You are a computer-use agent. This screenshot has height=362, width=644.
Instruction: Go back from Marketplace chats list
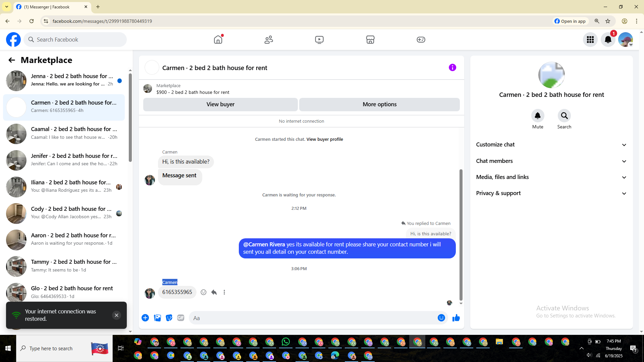click(12, 60)
